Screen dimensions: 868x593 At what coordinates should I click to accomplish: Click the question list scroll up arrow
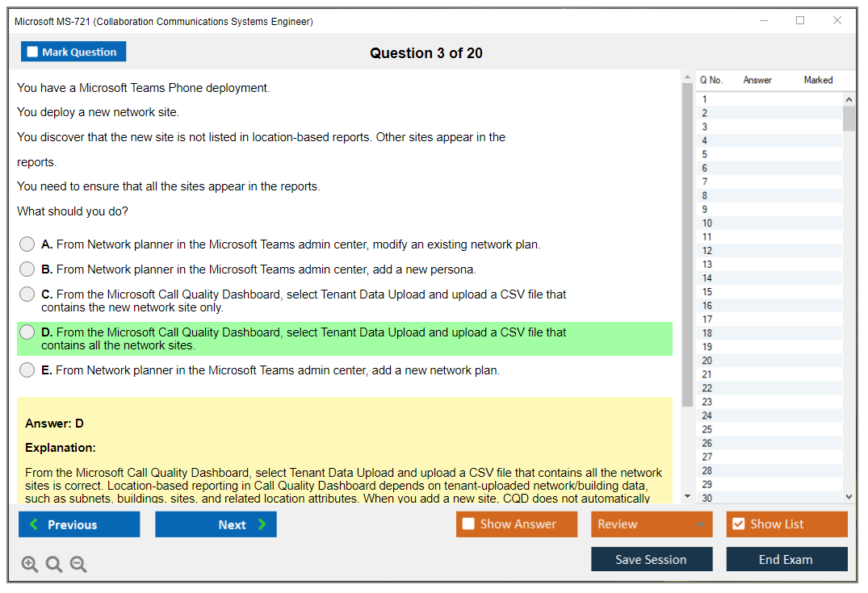[x=849, y=99]
